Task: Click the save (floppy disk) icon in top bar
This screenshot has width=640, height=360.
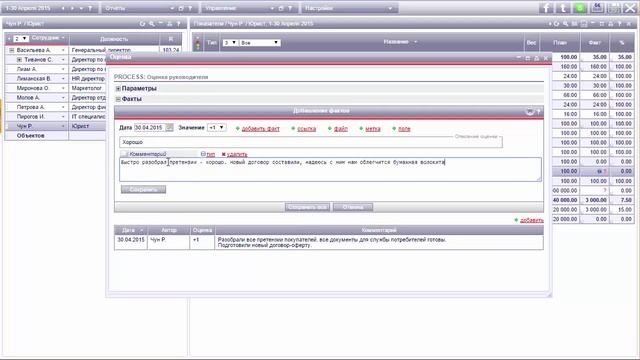Action: click(614, 8)
